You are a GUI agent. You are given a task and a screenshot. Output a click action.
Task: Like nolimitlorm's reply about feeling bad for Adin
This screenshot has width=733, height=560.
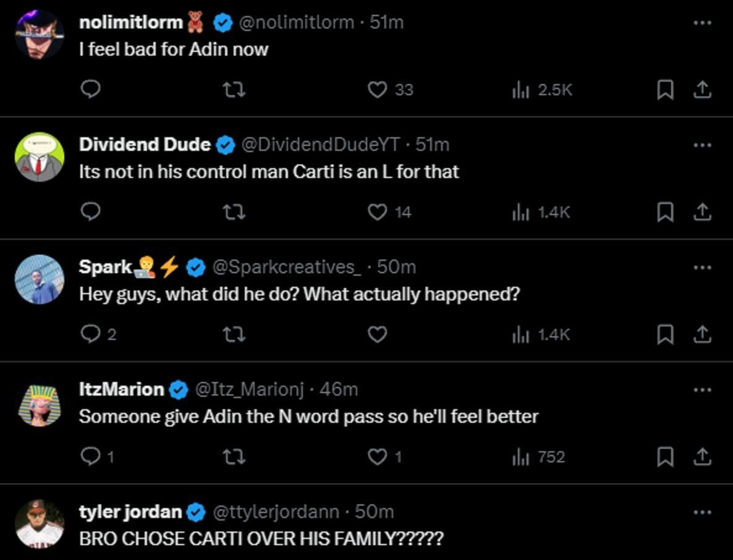click(x=377, y=90)
